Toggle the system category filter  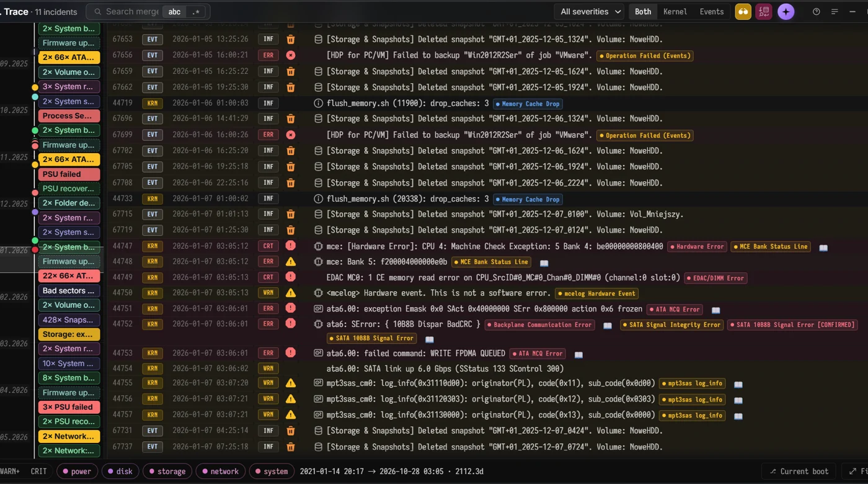coord(272,472)
